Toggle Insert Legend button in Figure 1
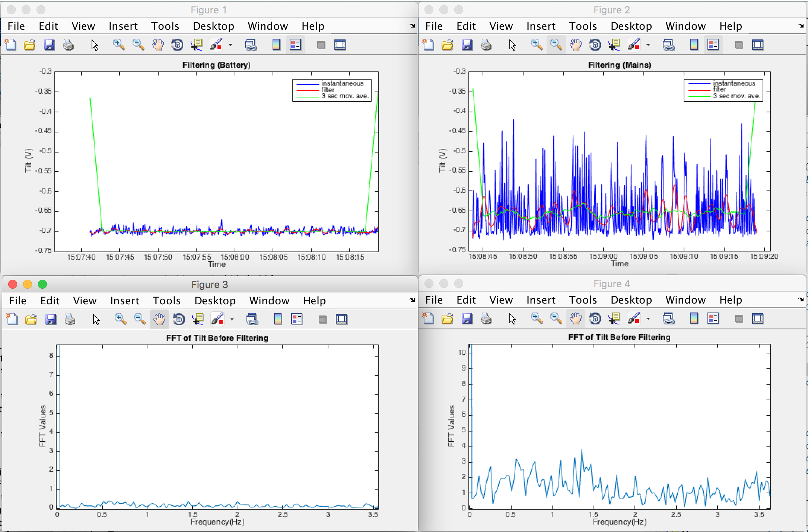The height and width of the screenshot is (532, 808). click(x=295, y=45)
